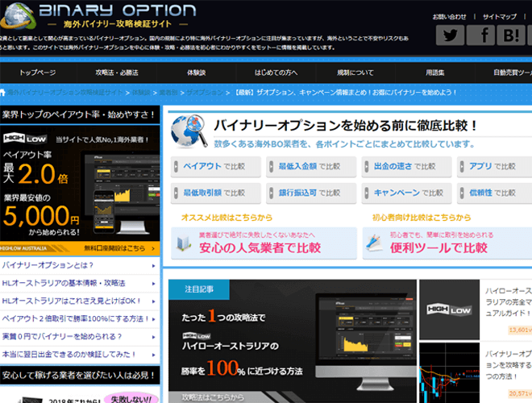Click the サイトマップ link
Image resolution: width=532 pixels, height=403 pixels.
(x=500, y=17)
